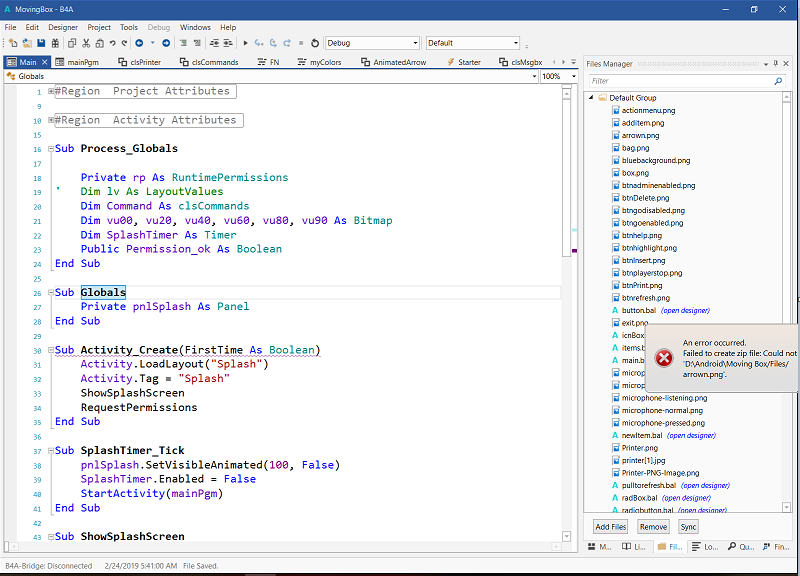
Task: Collapse the Process_Globals sub
Action: coord(51,149)
